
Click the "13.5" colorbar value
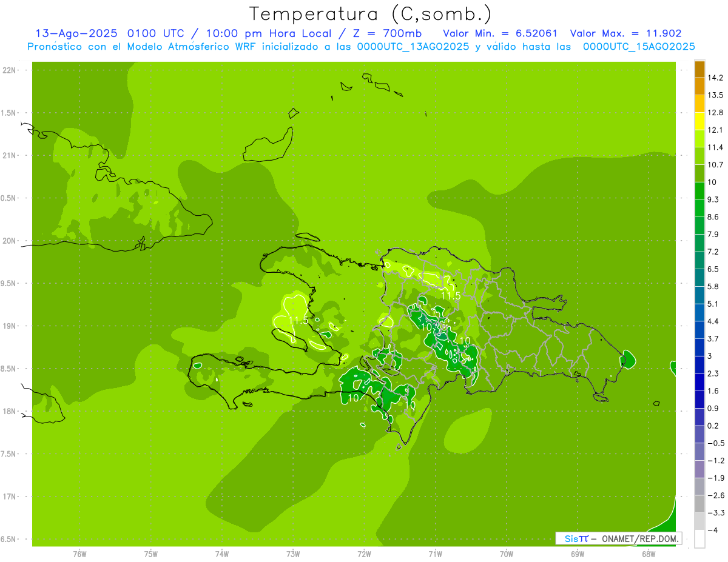coord(715,95)
